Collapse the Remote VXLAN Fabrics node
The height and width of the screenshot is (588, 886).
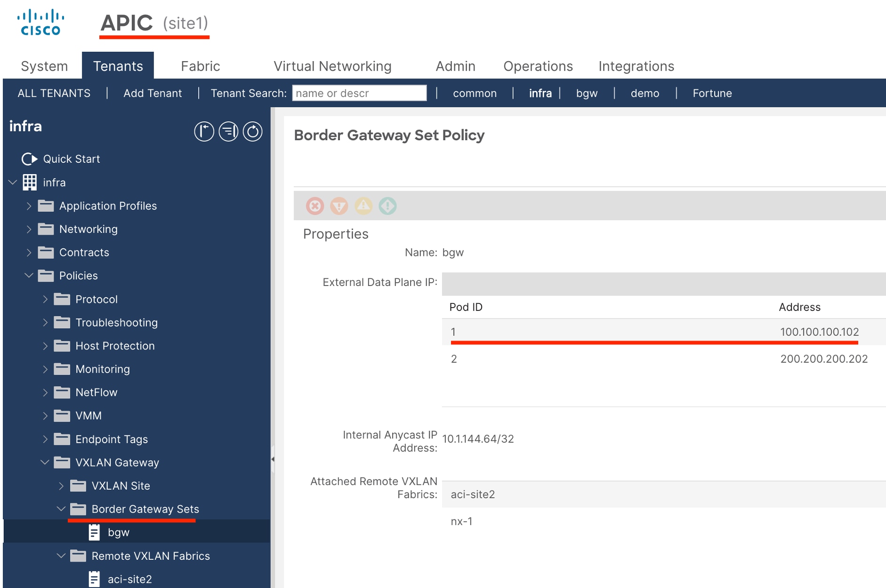click(61, 556)
